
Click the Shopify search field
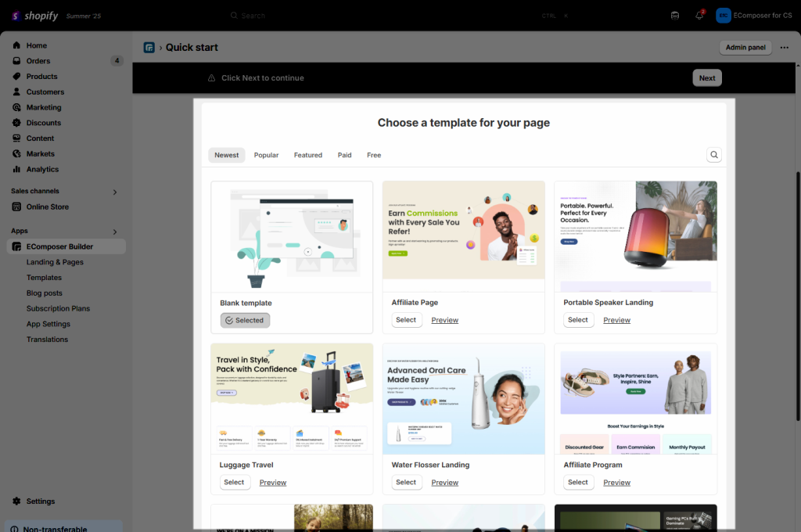tap(400, 16)
